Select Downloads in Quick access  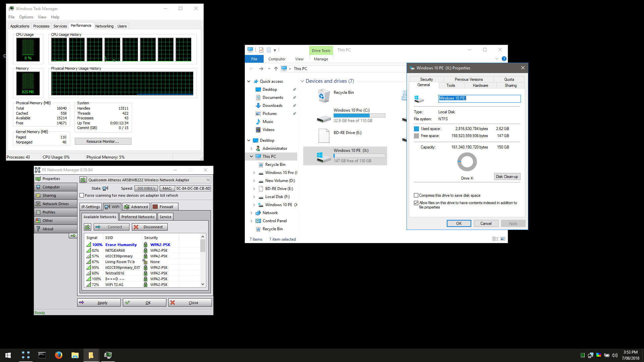click(272, 106)
